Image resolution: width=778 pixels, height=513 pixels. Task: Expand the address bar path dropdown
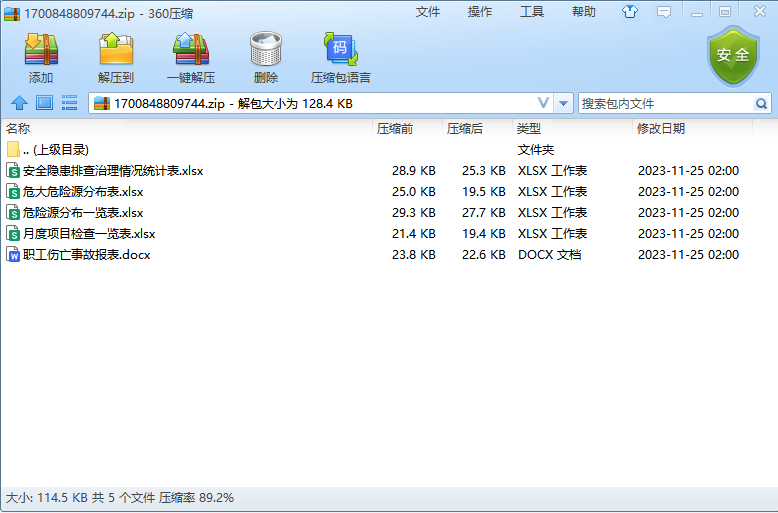pos(543,103)
